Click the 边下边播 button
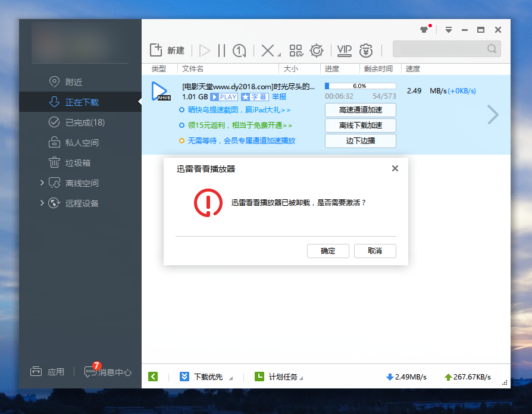 point(361,141)
